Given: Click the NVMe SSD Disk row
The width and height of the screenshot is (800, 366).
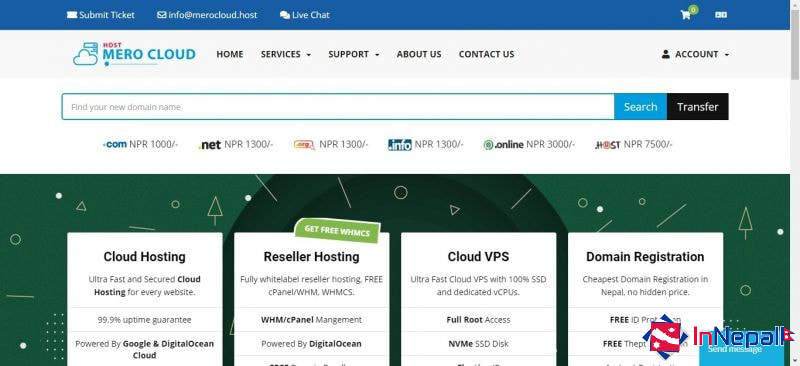Looking at the screenshot, I should pyautogui.click(x=478, y=344).
